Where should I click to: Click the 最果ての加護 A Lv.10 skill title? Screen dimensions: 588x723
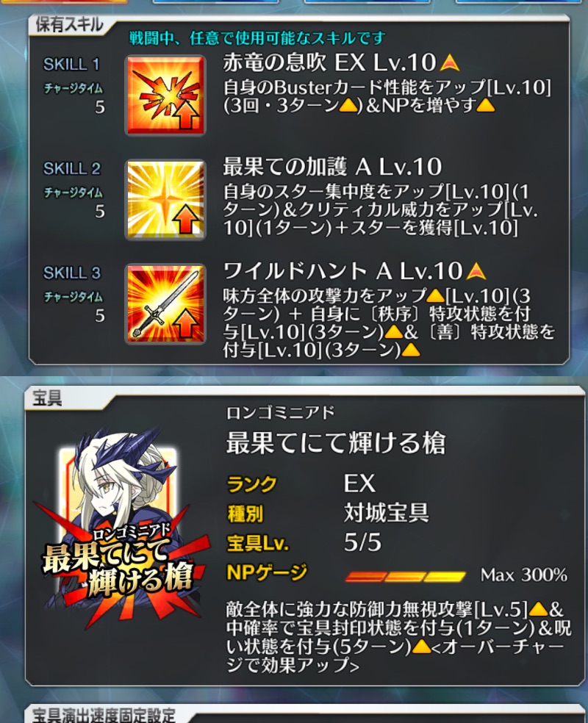(332, 167)
